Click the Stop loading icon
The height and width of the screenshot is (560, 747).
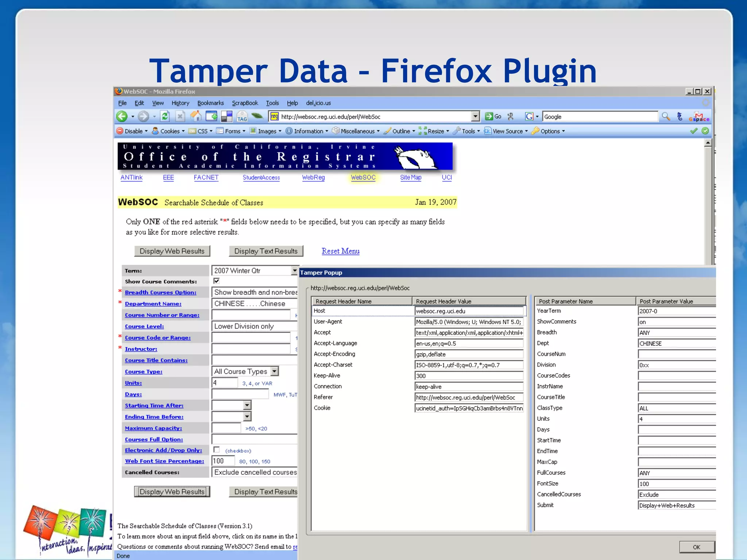180,116
